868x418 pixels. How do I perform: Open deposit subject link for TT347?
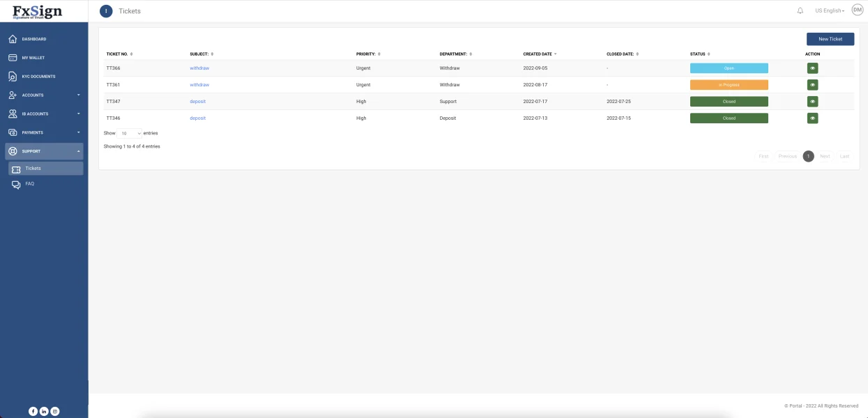(x=197, y=102)
